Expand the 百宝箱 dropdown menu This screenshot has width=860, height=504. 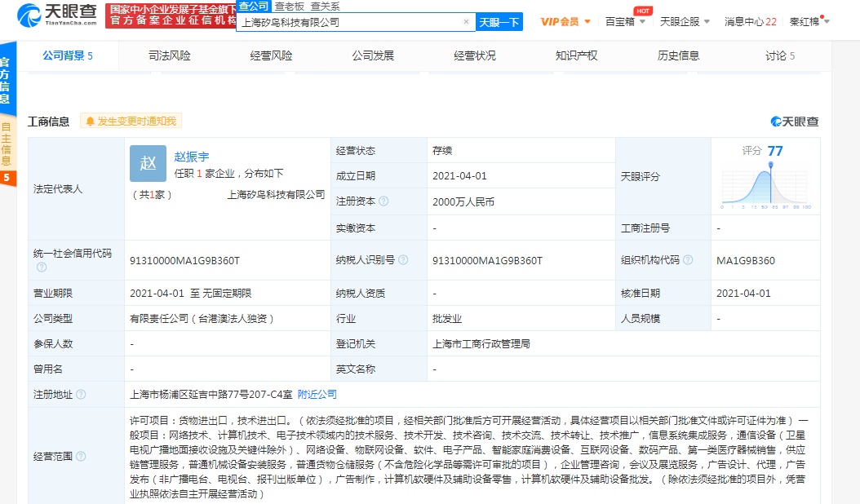(x=625, y=22)
